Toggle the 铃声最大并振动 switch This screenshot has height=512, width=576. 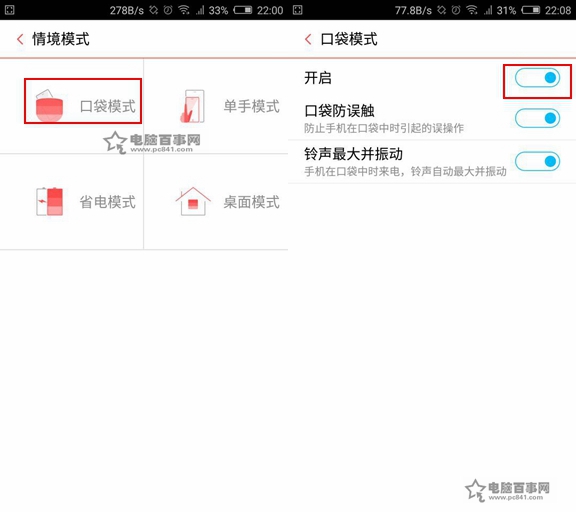[537, 161]
